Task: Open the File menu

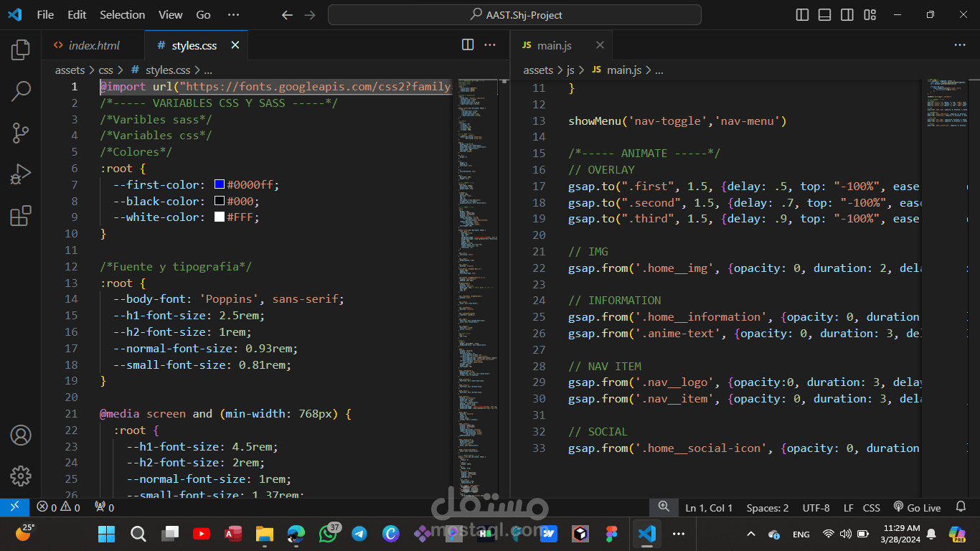Action: [45, 14]
